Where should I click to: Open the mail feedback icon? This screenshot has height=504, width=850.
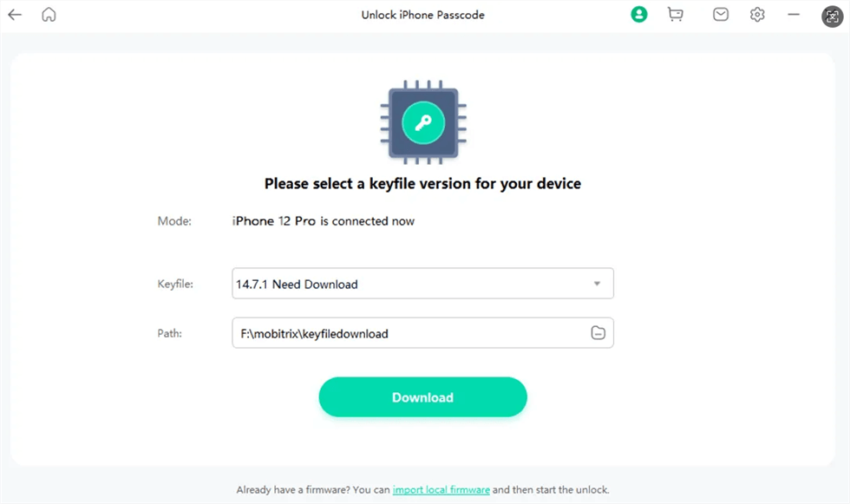point(721,15)
